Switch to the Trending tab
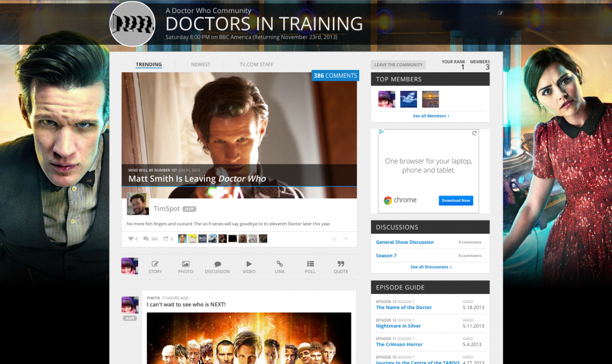612x364 pixels. tap(149, 65)
